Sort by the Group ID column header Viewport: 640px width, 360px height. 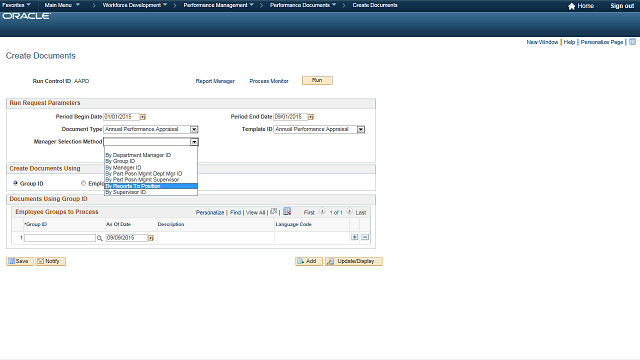pyautogui.click(x=36, y=224)
